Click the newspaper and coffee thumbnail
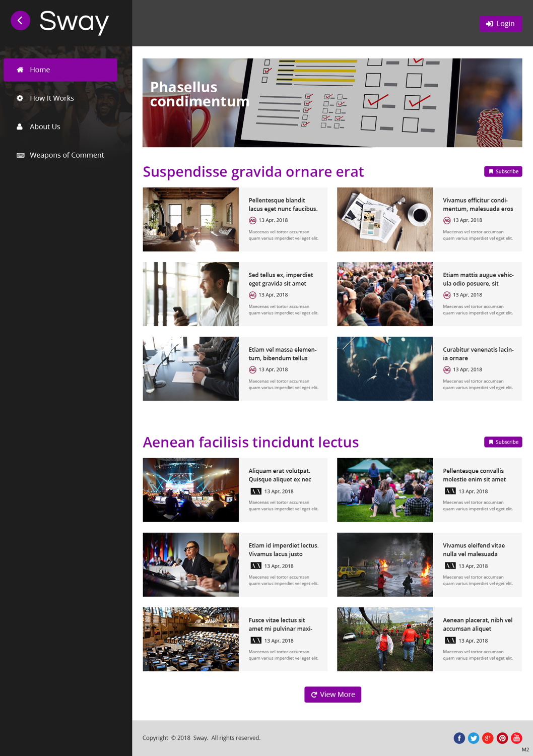This screenshot has height=756, width=533. (385, 219)
